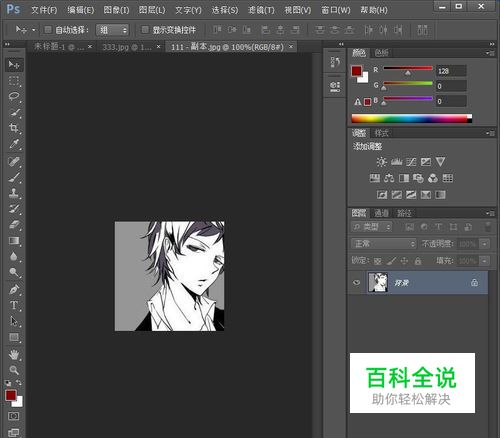Open the History panel icon

point(335,62)
